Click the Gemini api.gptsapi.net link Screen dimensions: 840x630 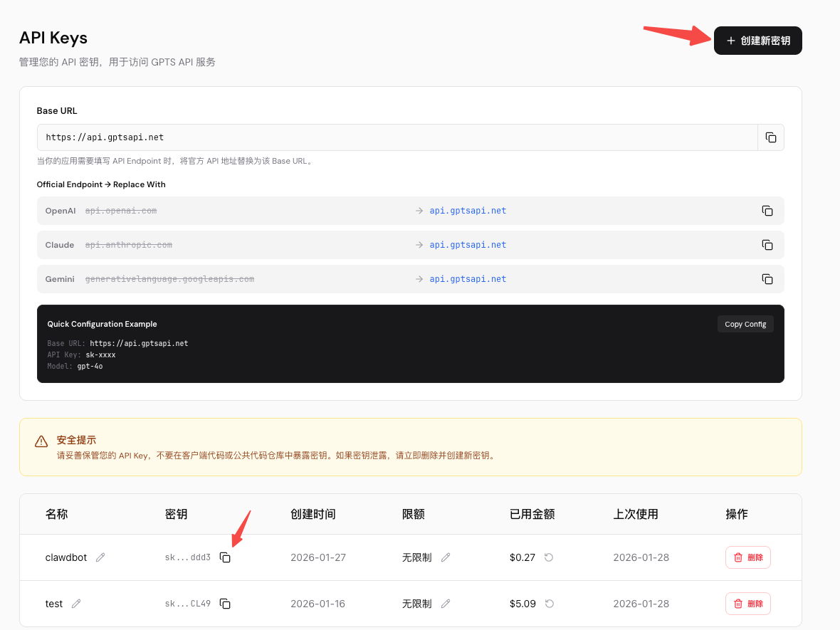click(x=468, y=279)
